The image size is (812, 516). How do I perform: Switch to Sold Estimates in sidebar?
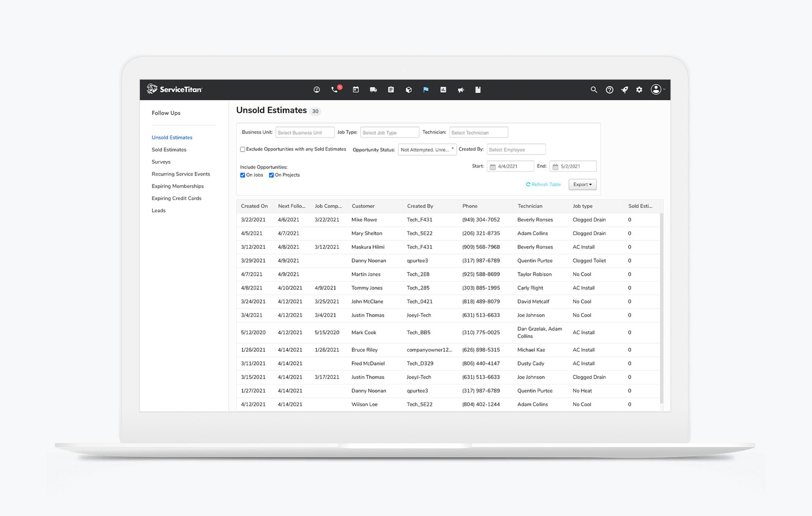169,149
